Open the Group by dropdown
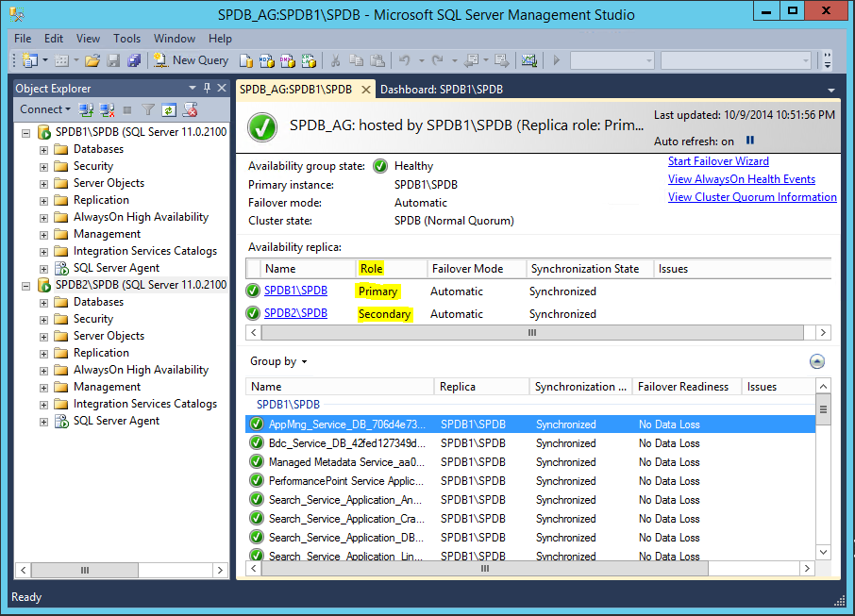The height and width of the screenshot is (616, 855). (278, 361)
